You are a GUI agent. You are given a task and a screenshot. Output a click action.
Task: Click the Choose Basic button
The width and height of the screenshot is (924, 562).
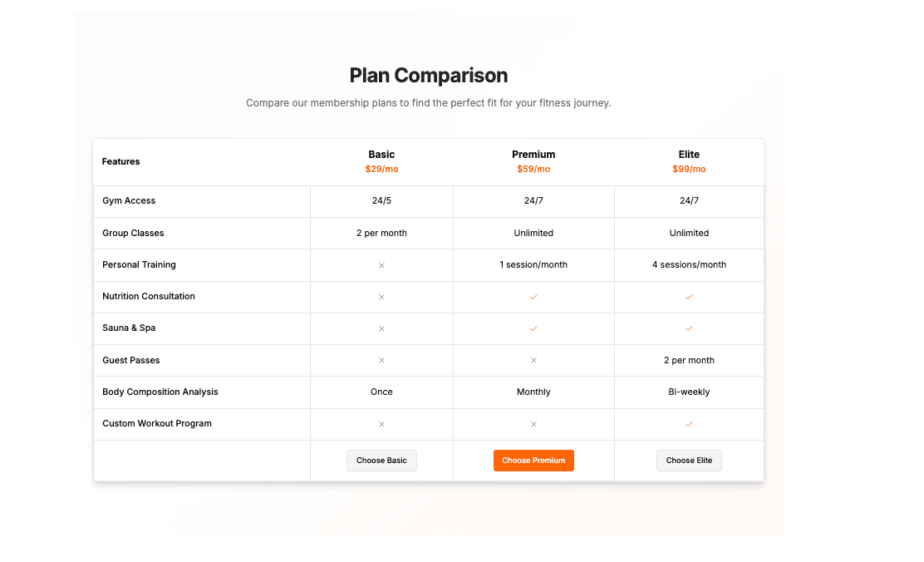(381, 460)
